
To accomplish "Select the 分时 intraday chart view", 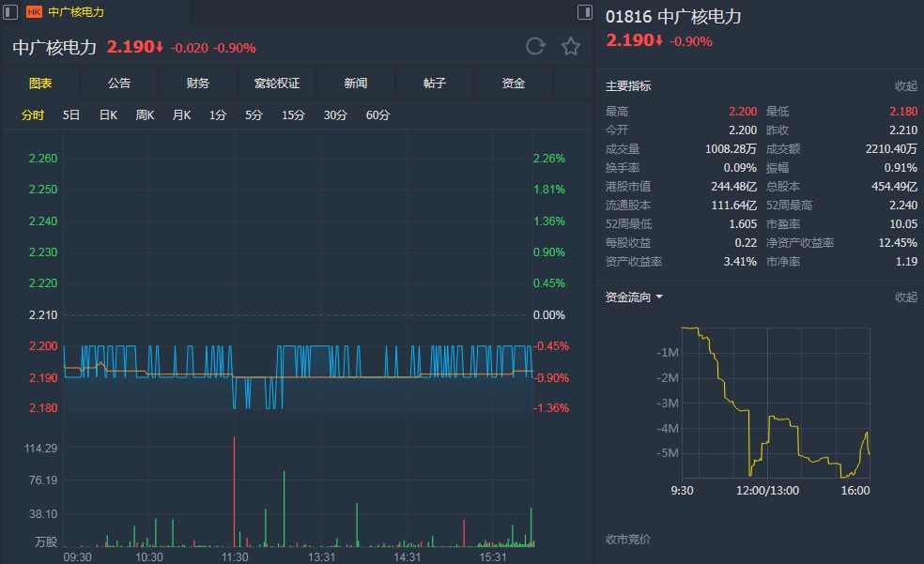I will (33, 114).
